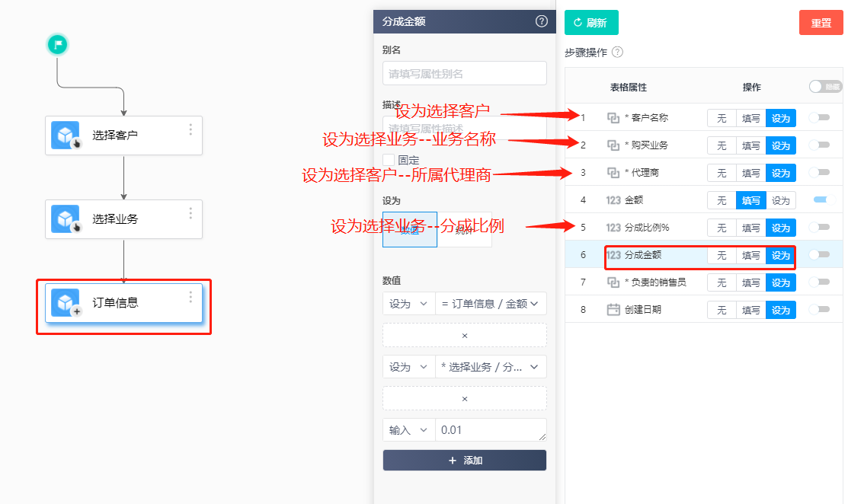Click the refresh arrow icon on 刷新 button
This screenshot has height=504, width=848.
(x=577, y=22)
